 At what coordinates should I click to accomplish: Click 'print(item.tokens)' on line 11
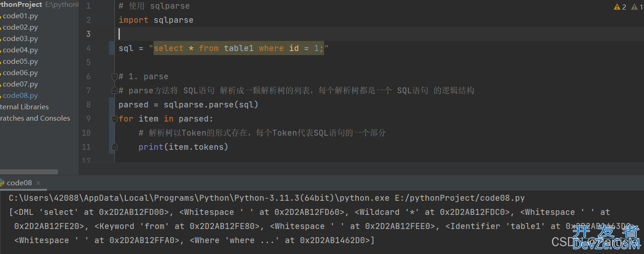pos(183,147)
